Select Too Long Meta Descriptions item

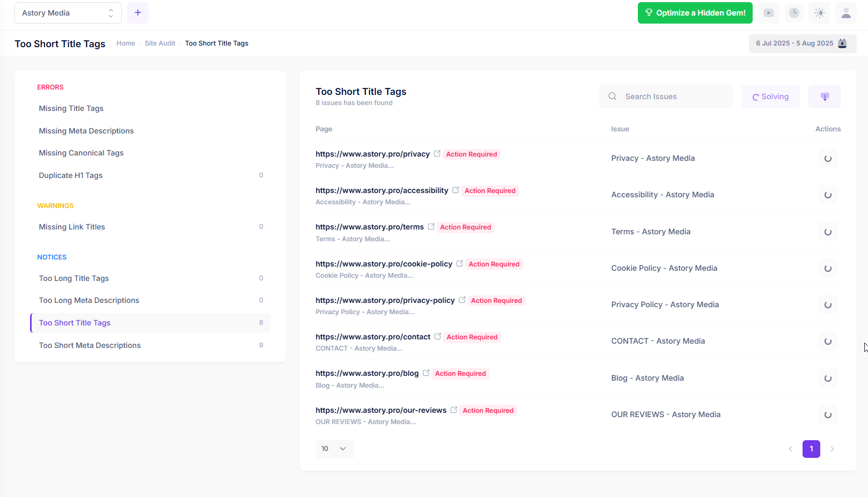click(x=150, y=300)
